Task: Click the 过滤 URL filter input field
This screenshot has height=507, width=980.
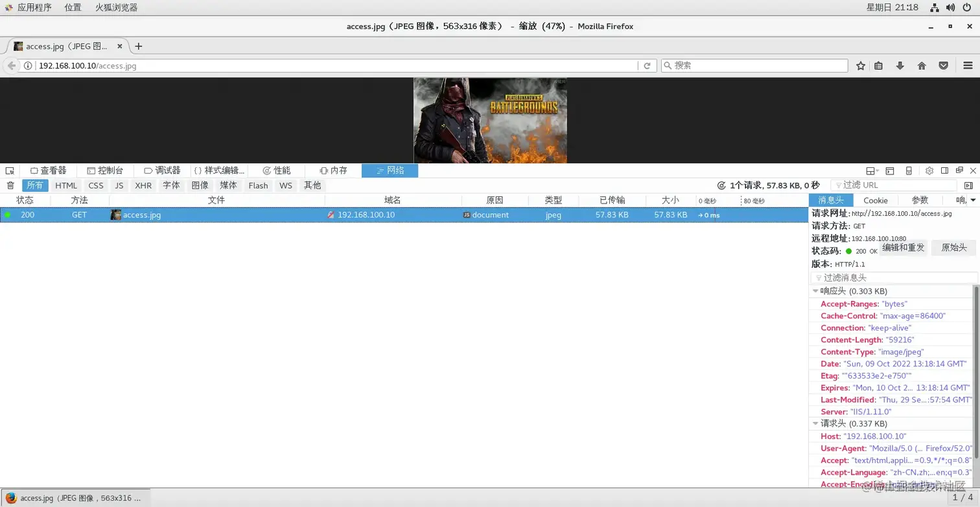Action: [895, 185]
